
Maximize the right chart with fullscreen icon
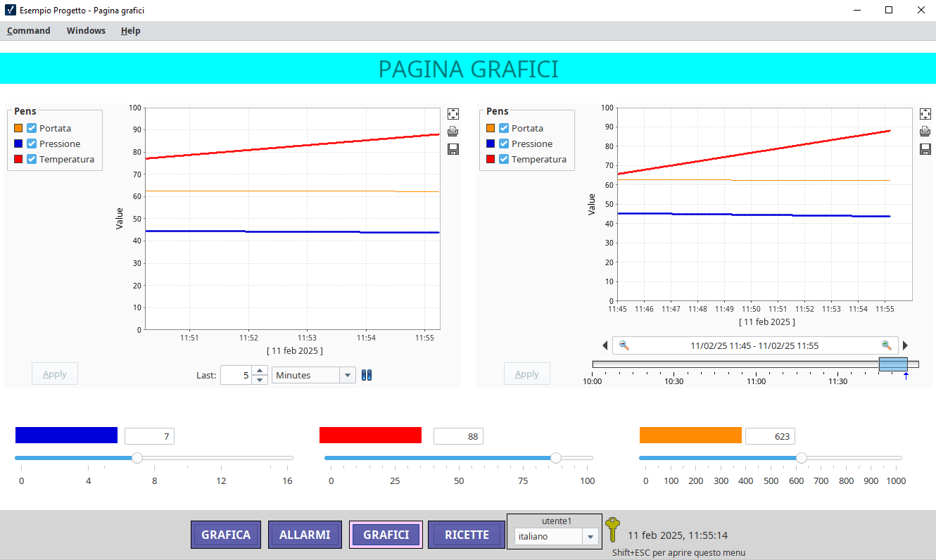pos(925,114)
